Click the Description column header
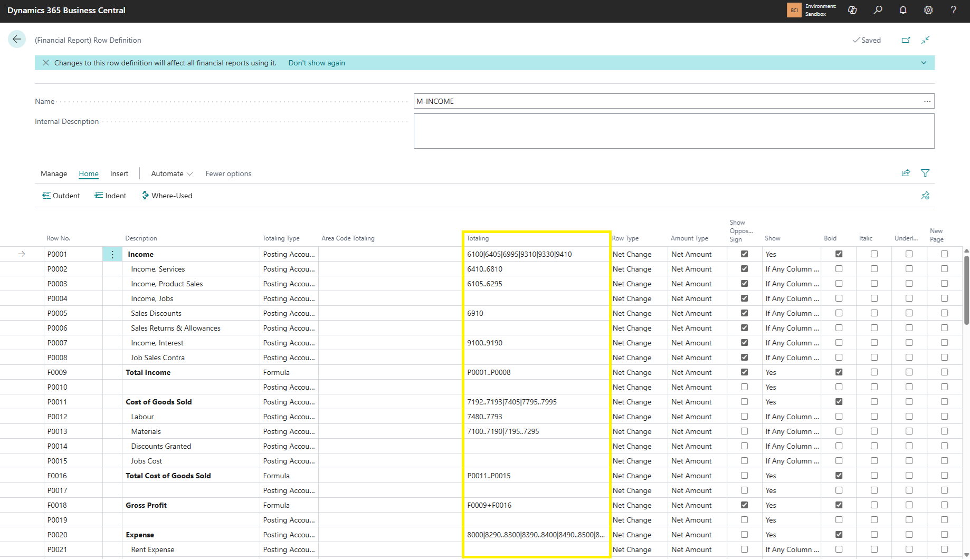This screenshot has width=970, height=560. 141,238
